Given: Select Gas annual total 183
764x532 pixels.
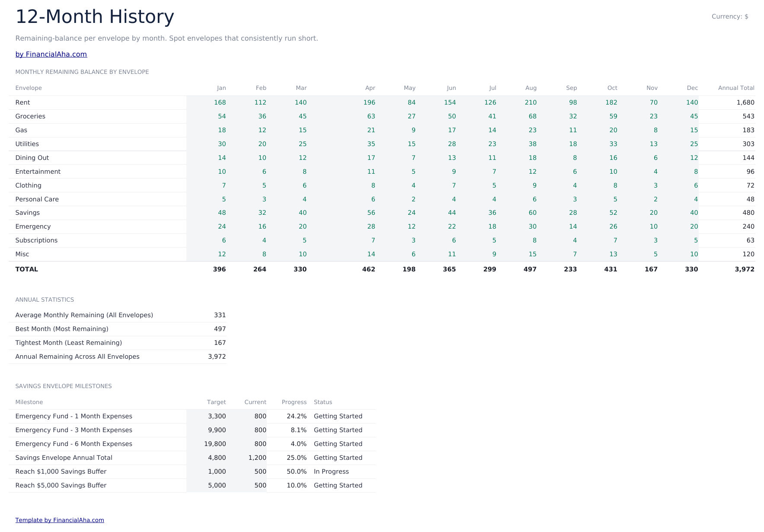Looking at the screenshot, I should click(748, 130).
